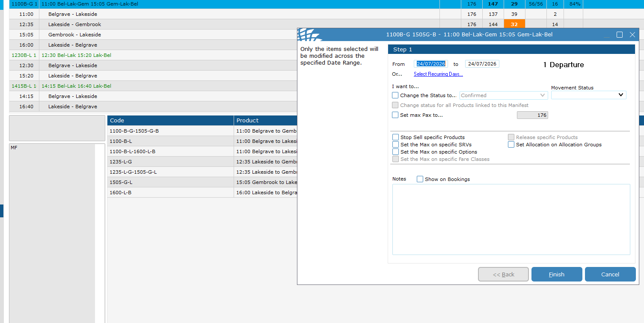Expand the Confirmed status dropdown
The height and width of the screenshot is (323, 644).
point(504,95)
